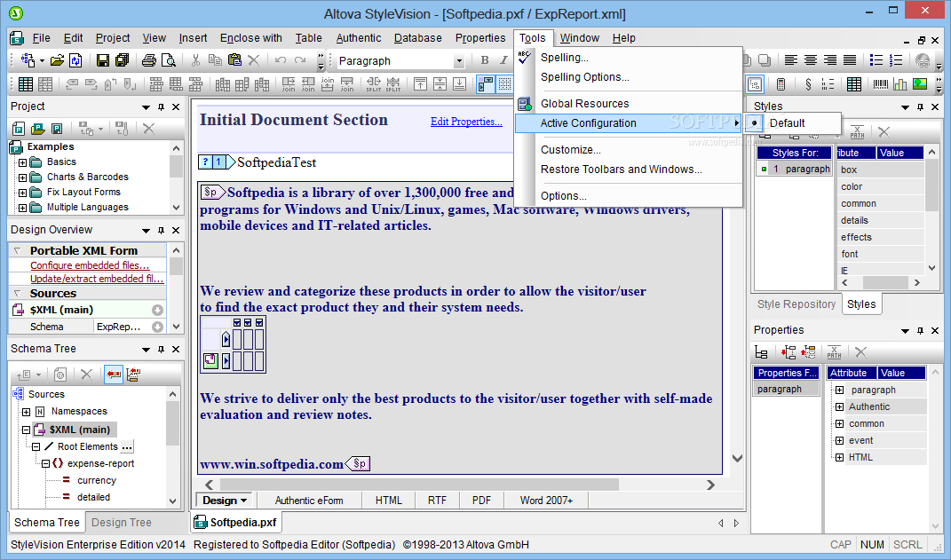Select the Softpedia.pxf document tab
Screen dimensions: 951x560
pyautogui.click(x=236, y=523)
